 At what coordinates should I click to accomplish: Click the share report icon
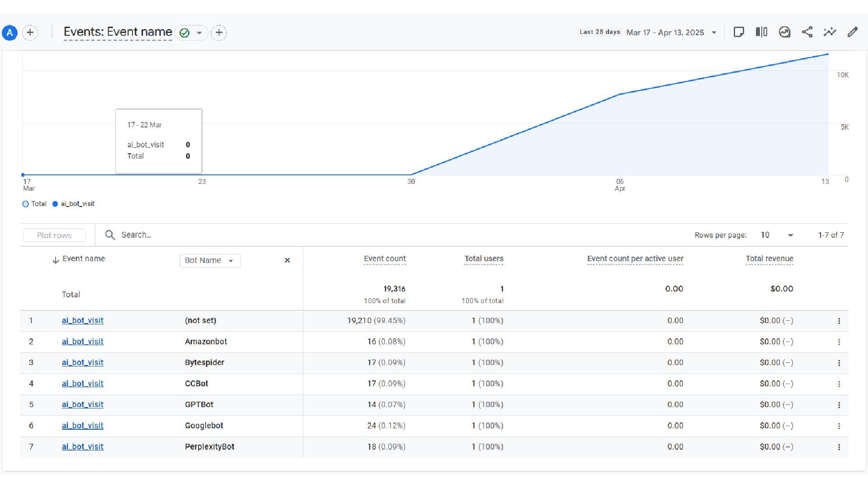tap(807, 32)
